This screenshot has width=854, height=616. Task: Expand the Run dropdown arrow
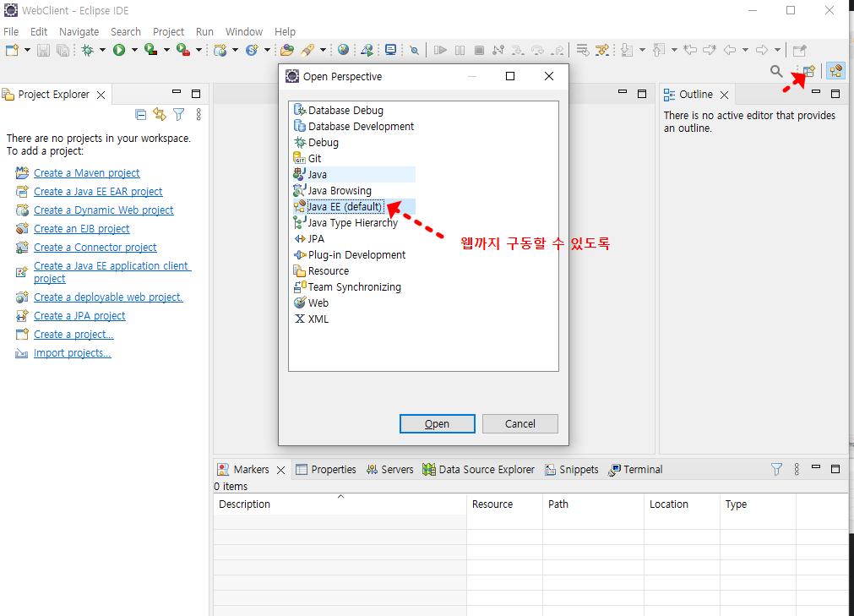tap(134, 50)
